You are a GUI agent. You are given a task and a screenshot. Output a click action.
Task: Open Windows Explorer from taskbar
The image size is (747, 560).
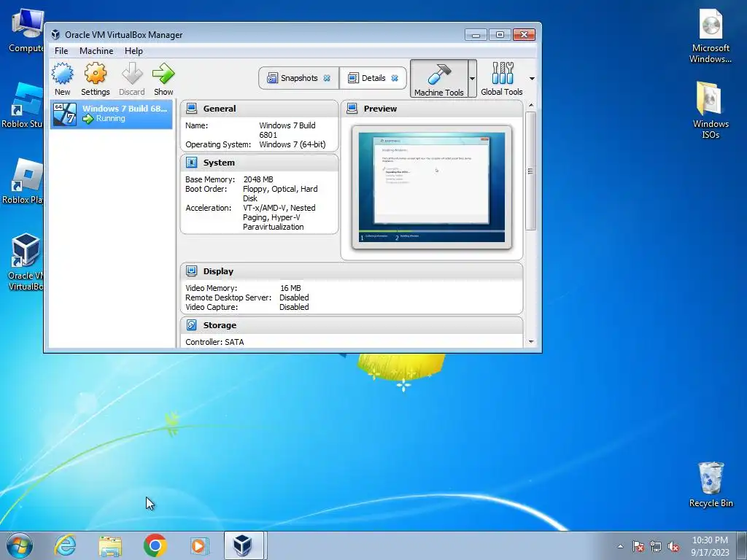(x=110, y=545)
